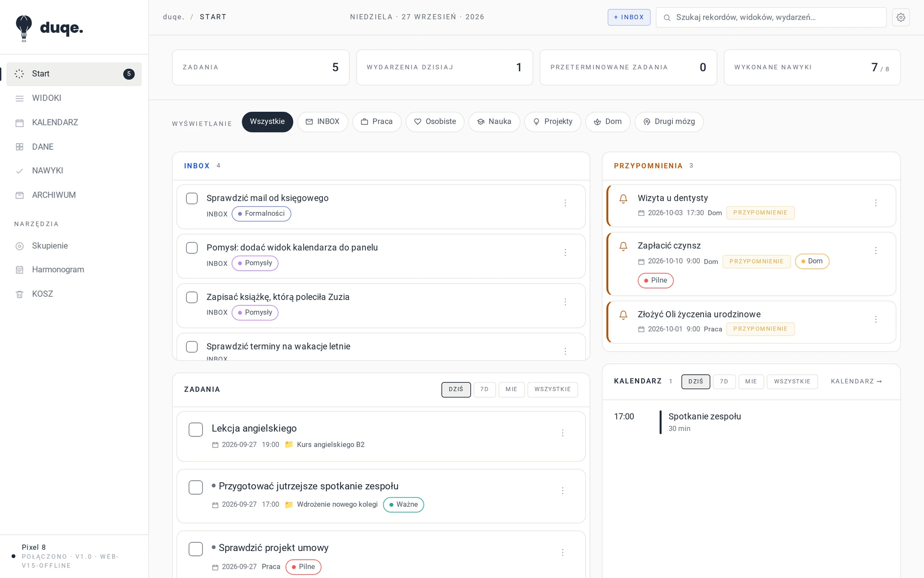Screen dimensions: 924x578
Task: Click the Pilne tag on Zapłacić czynsz
Action: tap(655, 281)
